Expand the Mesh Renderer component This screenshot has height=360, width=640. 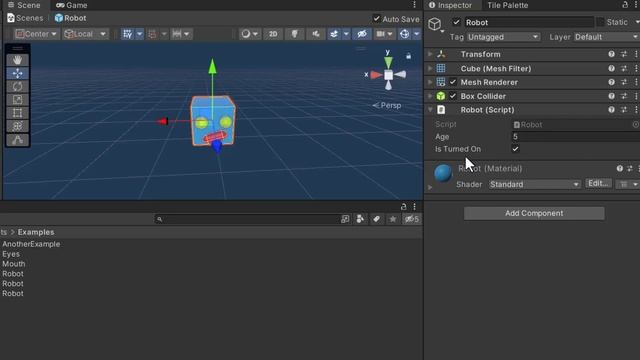(x=430, y=82)
